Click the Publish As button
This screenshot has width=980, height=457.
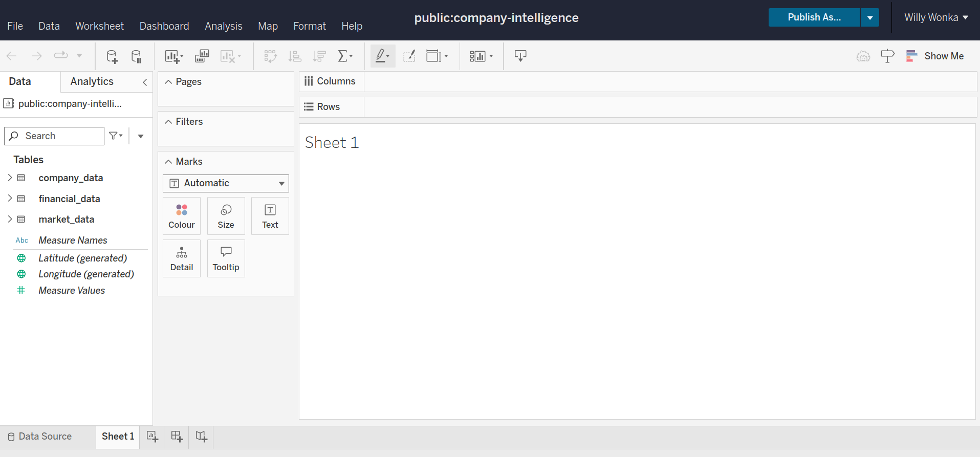pos(814,17)
